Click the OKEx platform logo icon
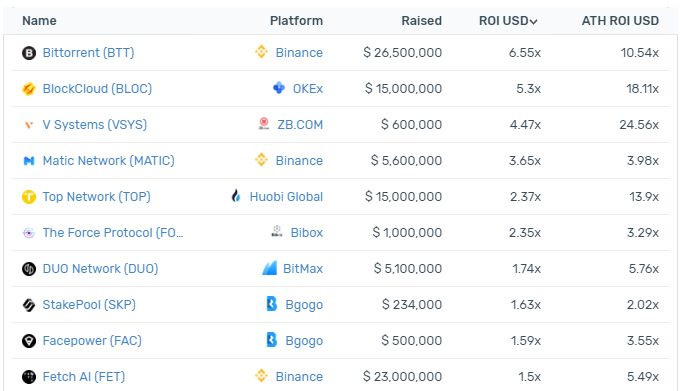Viewport: 680px width, 391px height. coord(279,88)
